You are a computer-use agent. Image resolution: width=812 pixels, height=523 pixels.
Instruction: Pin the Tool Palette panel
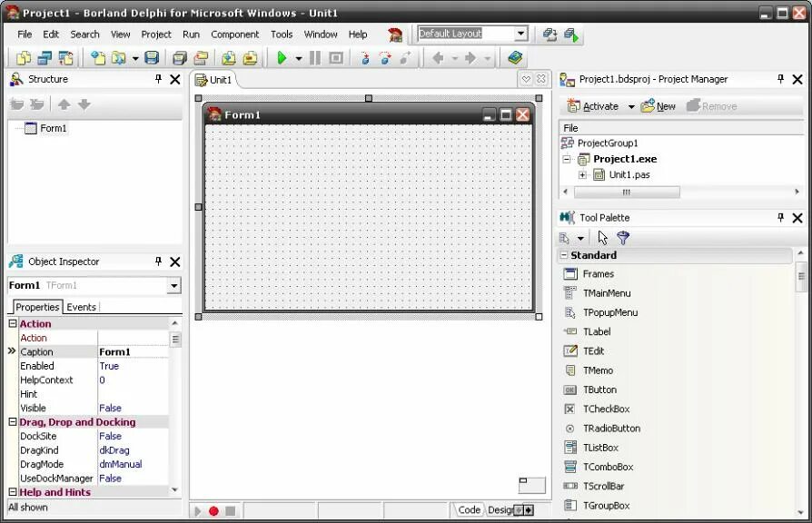[x=781, y=217]
